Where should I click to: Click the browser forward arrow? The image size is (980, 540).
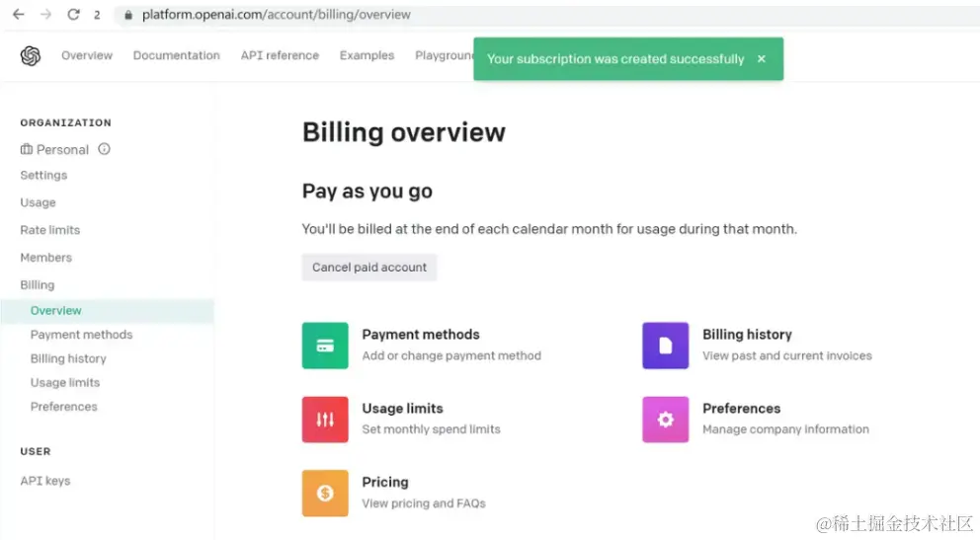click(x=45, y=15)
